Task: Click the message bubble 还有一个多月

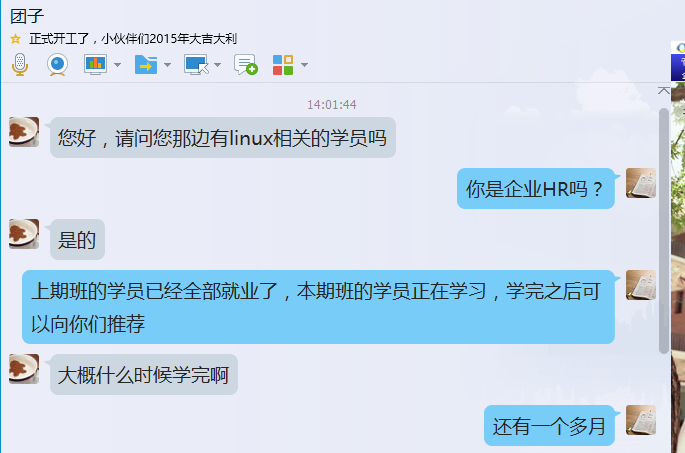Action: tap(549, 425)
